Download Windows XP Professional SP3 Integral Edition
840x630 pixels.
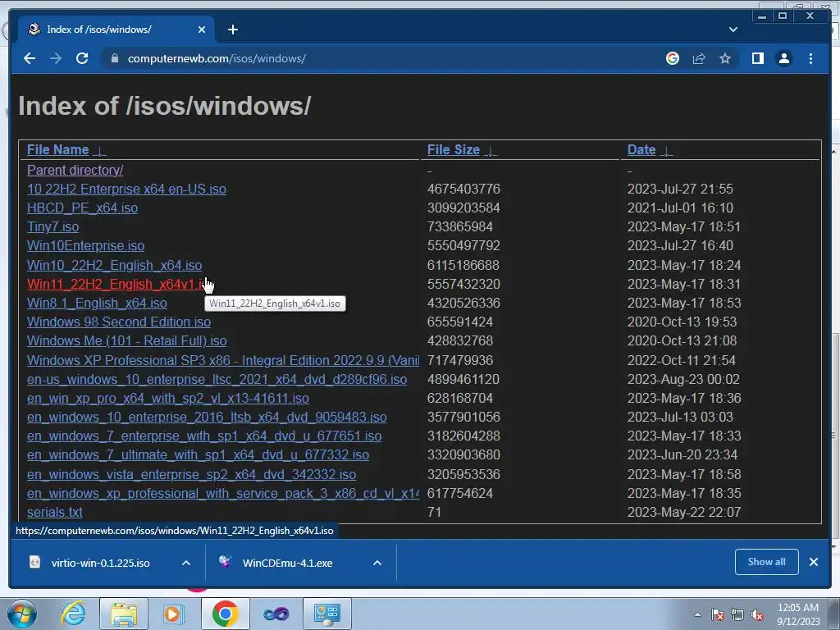pos(223,361)
